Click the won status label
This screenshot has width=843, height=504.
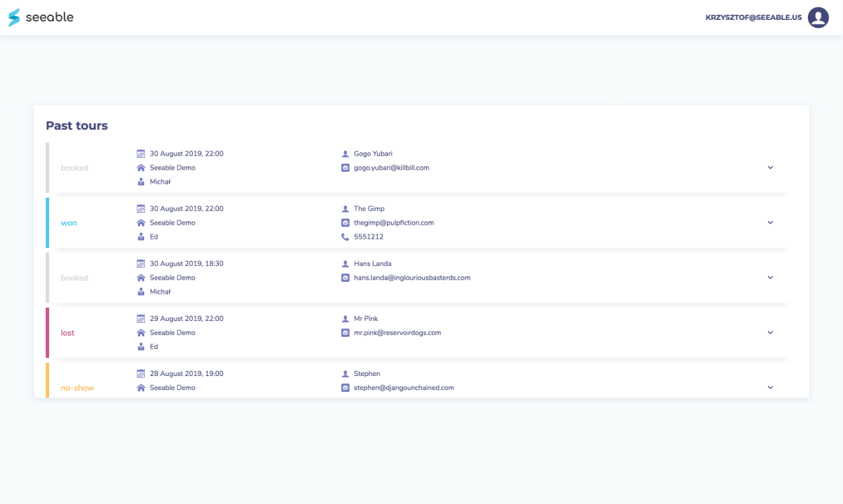coord(69,222)
